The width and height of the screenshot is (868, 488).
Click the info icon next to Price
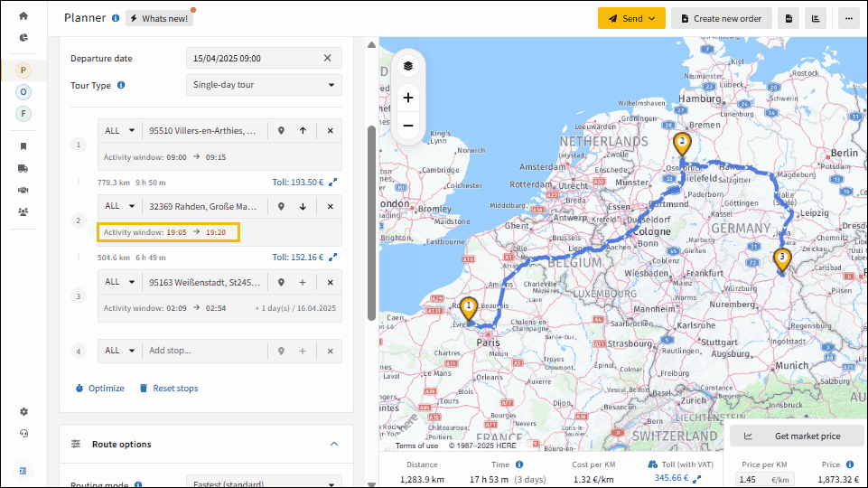tap(850, 465)
